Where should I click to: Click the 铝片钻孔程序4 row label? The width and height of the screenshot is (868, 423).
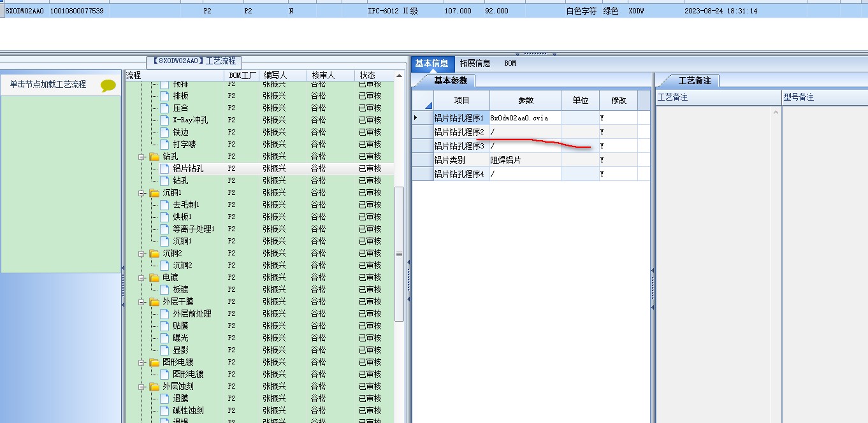click(x=461, y=174)
